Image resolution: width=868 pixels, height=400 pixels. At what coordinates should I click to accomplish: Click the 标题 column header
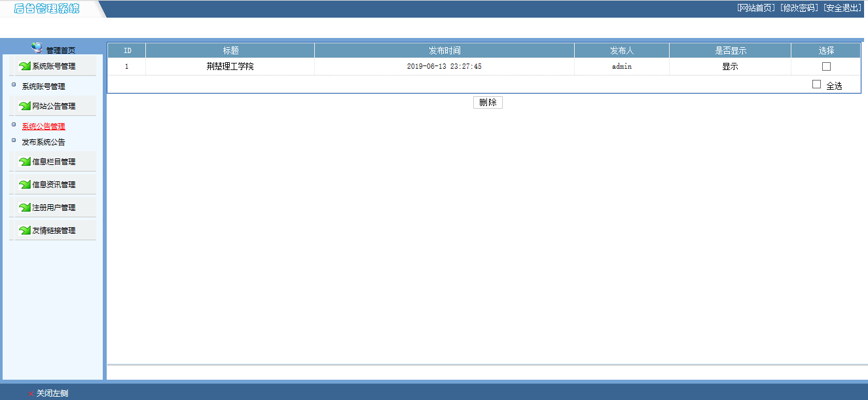[230, 50]
